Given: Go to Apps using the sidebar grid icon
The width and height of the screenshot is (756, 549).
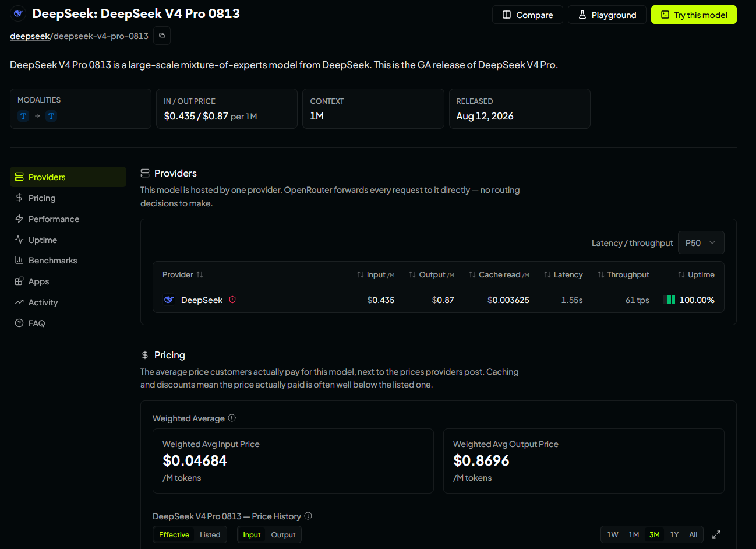Looking at the screenshot, I should point(19,281).
